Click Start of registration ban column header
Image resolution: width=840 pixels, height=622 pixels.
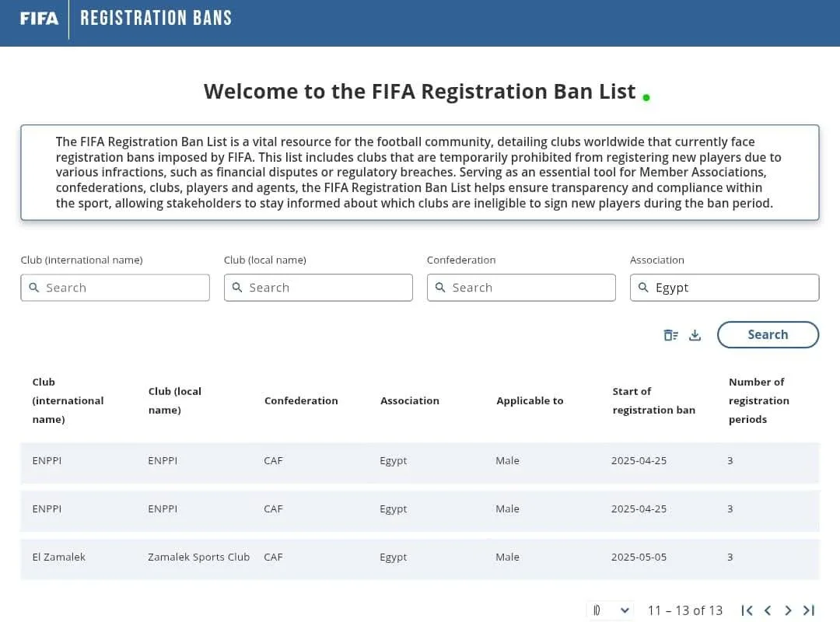[653, 400]
